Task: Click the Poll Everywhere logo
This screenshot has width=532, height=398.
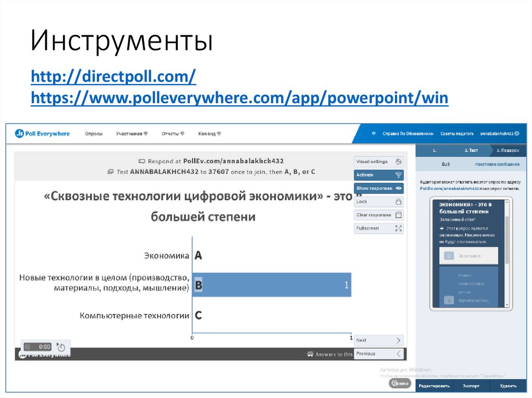Action: point(43,133)
